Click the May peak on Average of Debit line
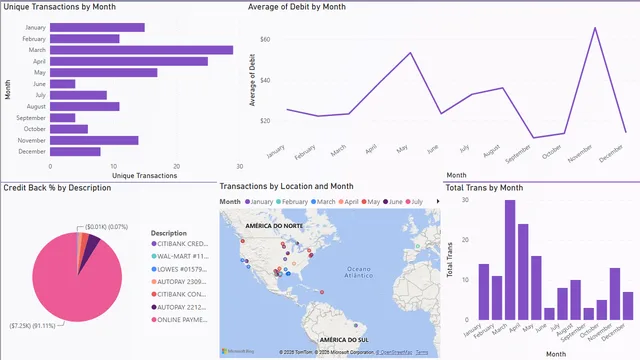640x360 pixels. point(410,53)
